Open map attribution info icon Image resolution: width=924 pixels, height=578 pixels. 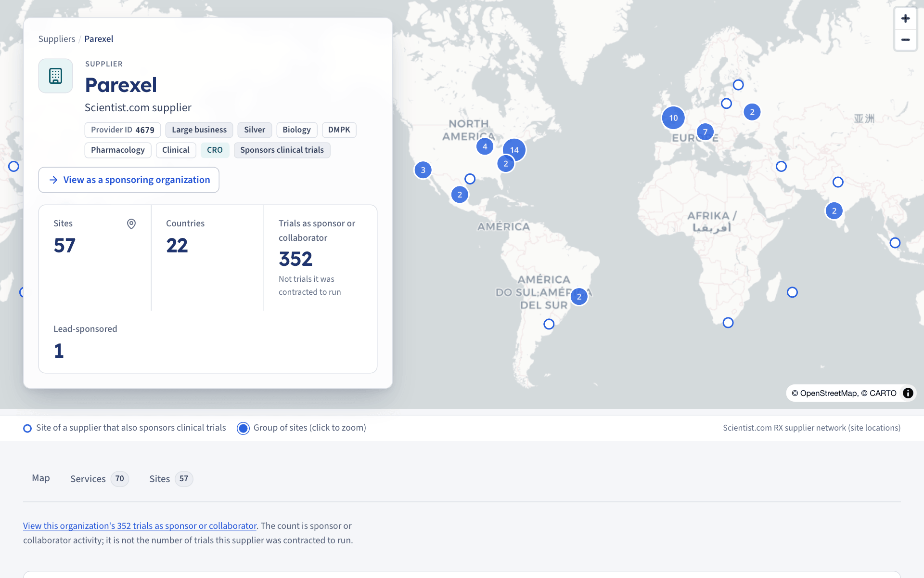point(908,393)
